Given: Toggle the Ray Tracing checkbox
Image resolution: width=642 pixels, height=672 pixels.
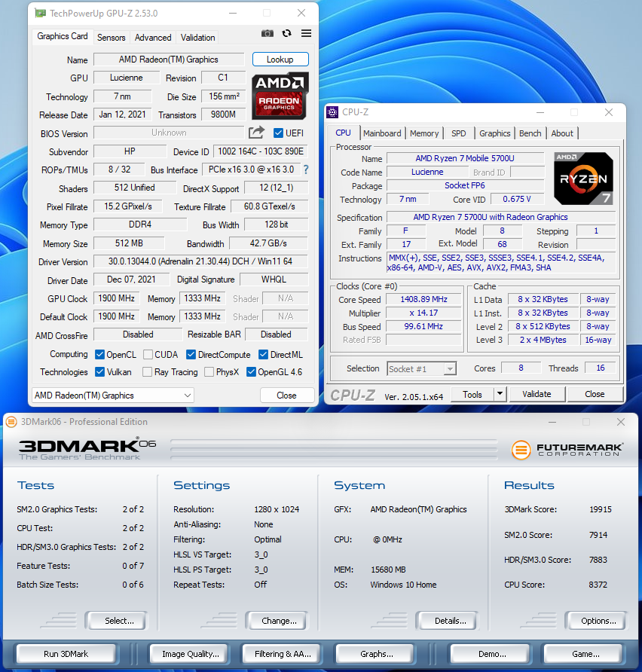Looking at the screenshot, I should 147,371.
